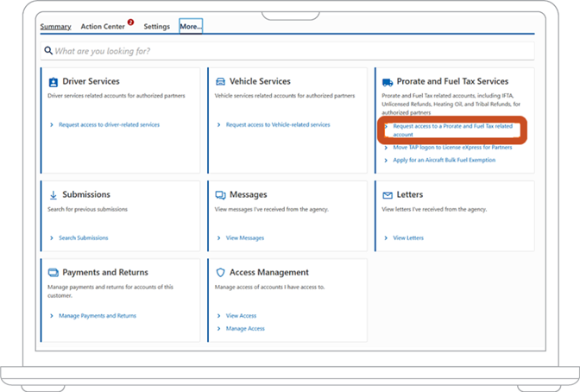The width and height of the screenshot is (580, 392).
Task: Click the Action Center notification badge
Action: 130,22
